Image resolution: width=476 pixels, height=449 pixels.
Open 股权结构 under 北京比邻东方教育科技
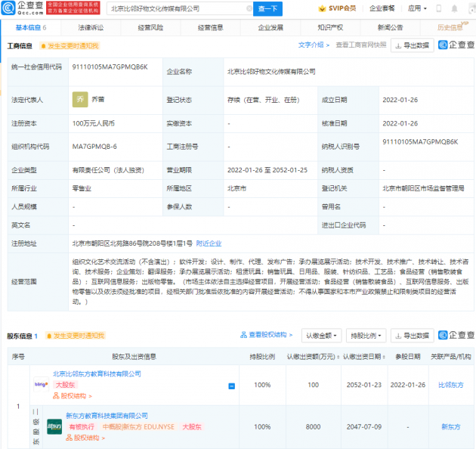(x=73, y=396)
